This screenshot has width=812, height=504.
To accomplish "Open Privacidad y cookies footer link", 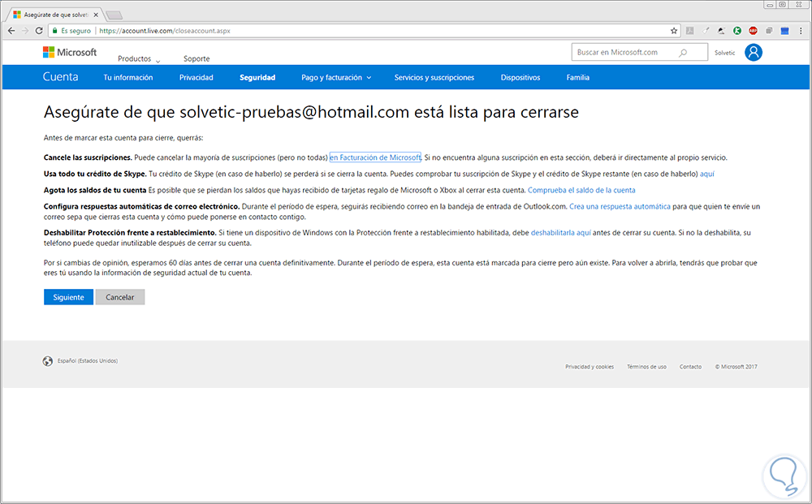I will point(590,367).
